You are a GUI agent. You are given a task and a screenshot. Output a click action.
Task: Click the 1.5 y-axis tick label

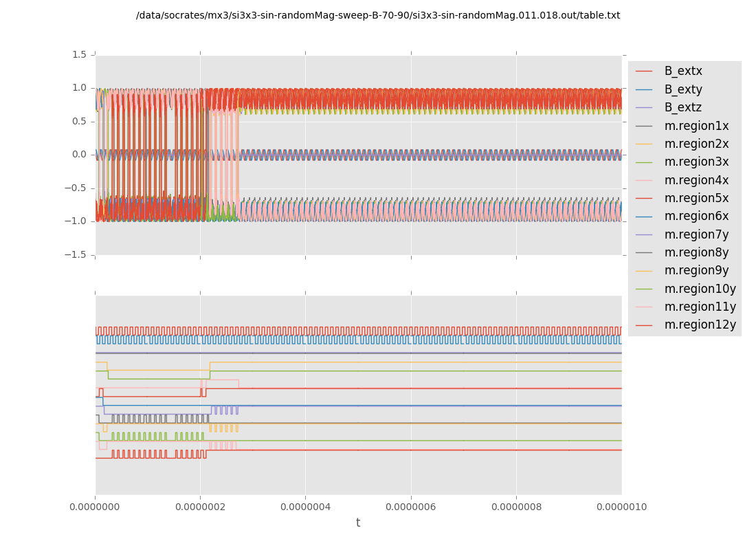click(79, 54)
